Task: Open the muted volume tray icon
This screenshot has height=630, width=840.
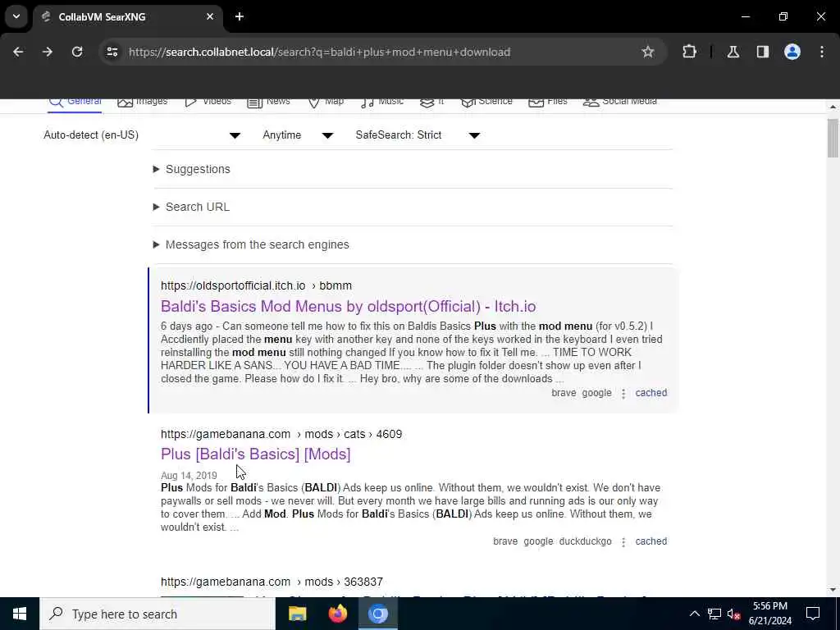Action: pos(733,614)
